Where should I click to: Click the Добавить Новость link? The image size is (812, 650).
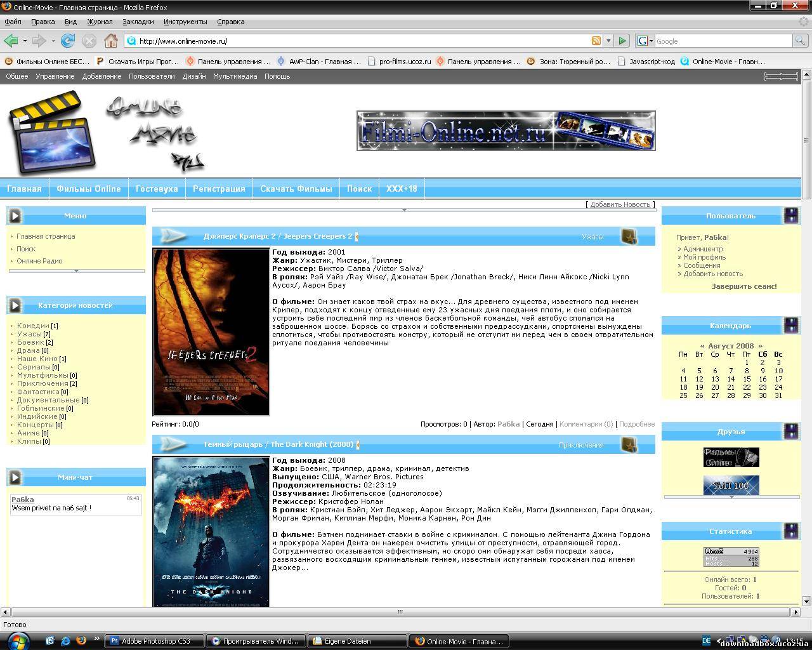tap(620, 204)
